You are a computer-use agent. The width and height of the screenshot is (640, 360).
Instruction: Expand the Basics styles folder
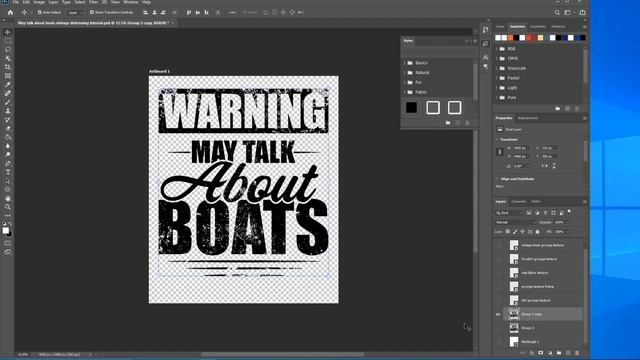tap(404, 63)
